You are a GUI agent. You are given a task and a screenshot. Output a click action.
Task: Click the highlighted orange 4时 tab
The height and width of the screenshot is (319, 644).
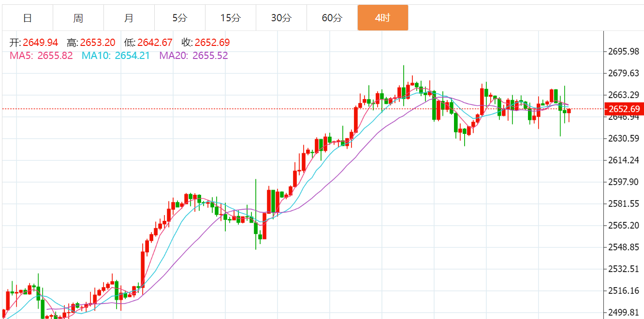[382, 18]
